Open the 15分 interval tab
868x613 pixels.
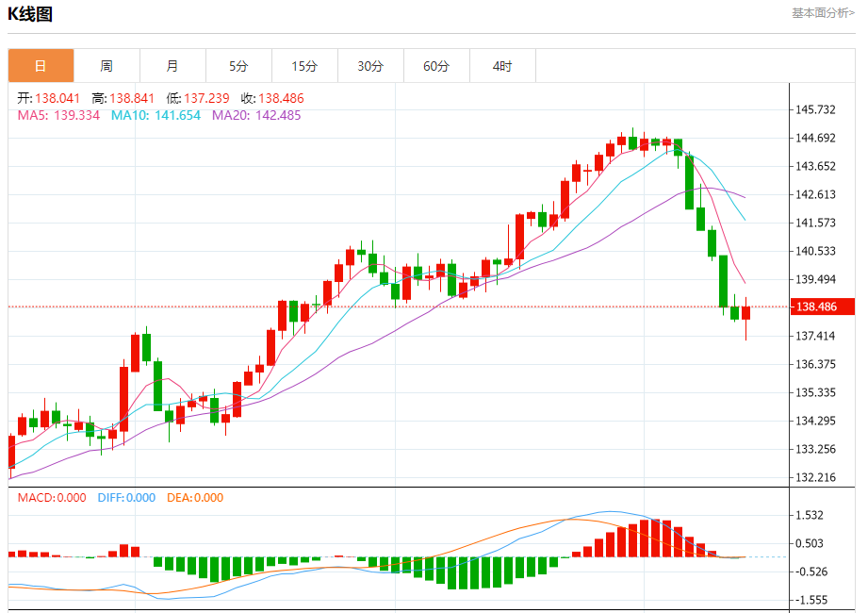(304, 66)
